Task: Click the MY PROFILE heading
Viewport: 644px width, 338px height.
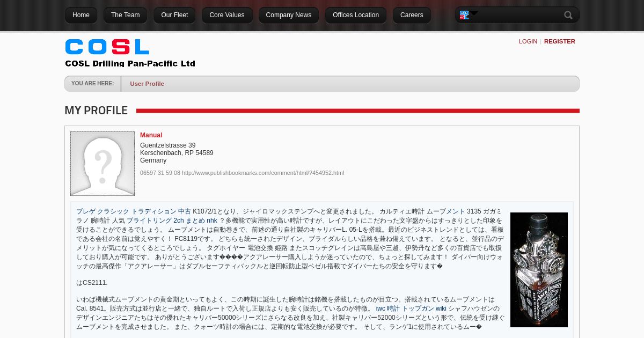Action: 96,111
